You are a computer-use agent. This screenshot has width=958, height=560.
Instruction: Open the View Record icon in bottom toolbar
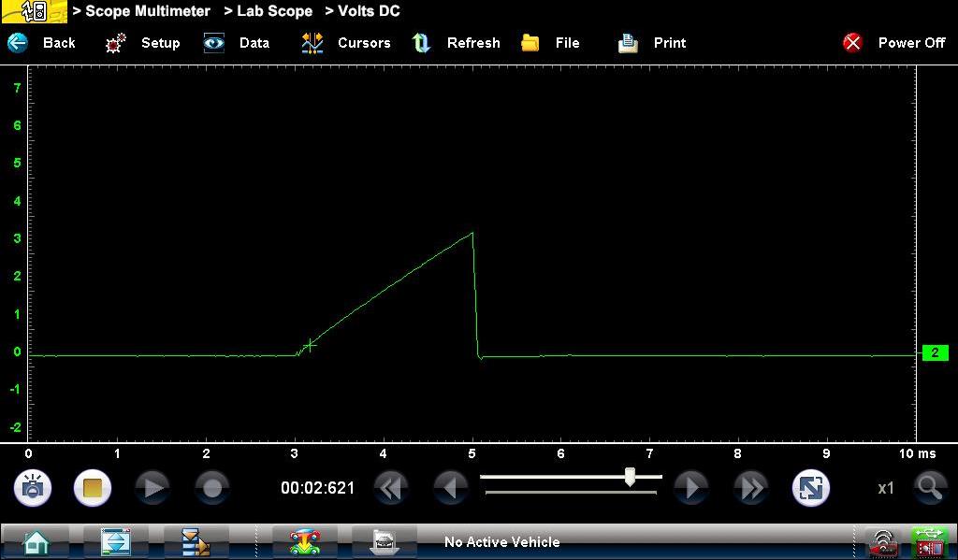(x=383, y=542)
